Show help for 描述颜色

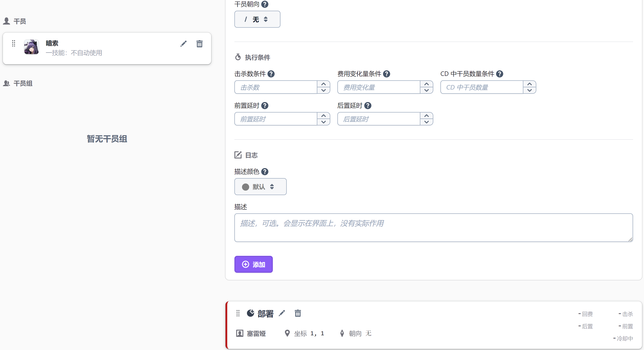(265, 171)
